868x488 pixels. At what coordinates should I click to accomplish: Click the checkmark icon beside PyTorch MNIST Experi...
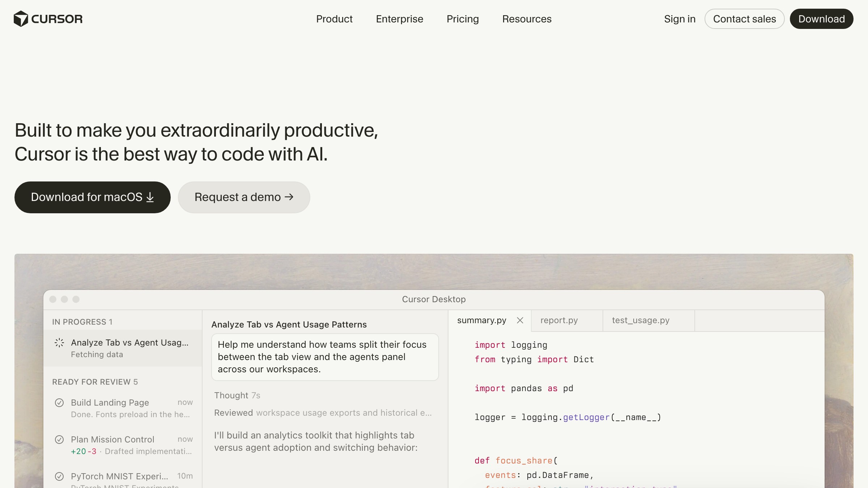click(x=59, y=476)
